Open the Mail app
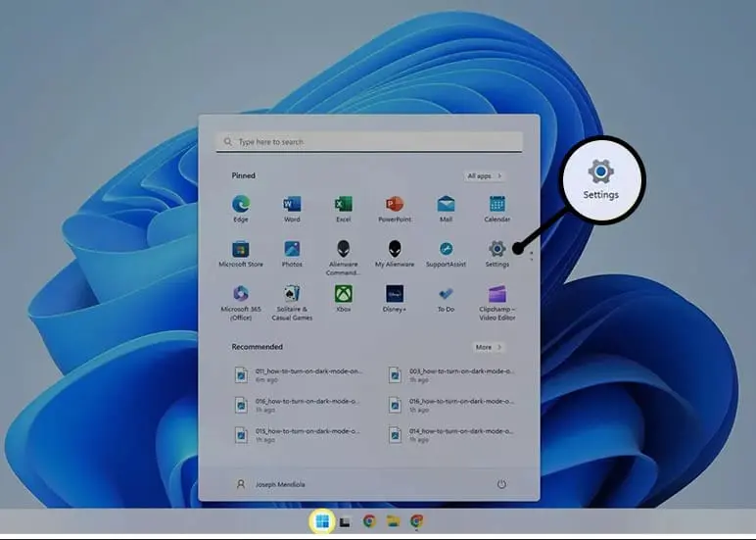Image resolution: width=756 pixels, height=540 pixels. [446, 209]
